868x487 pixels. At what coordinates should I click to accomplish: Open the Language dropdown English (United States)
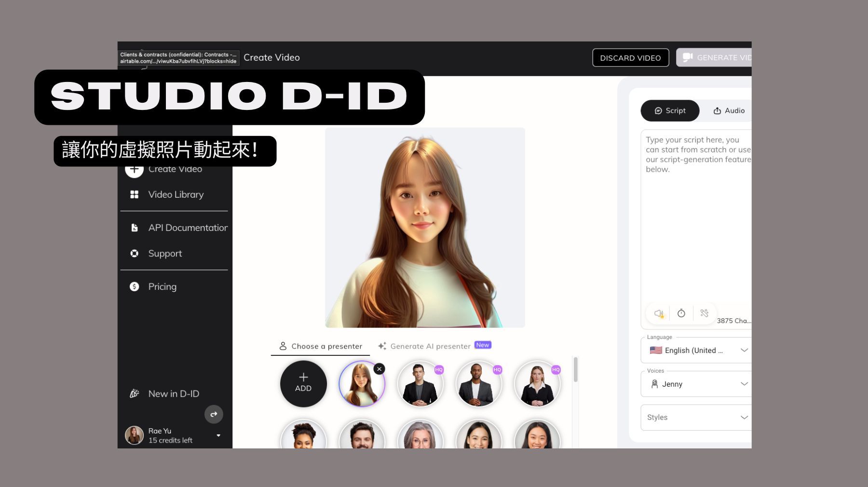tap(696, 350)
